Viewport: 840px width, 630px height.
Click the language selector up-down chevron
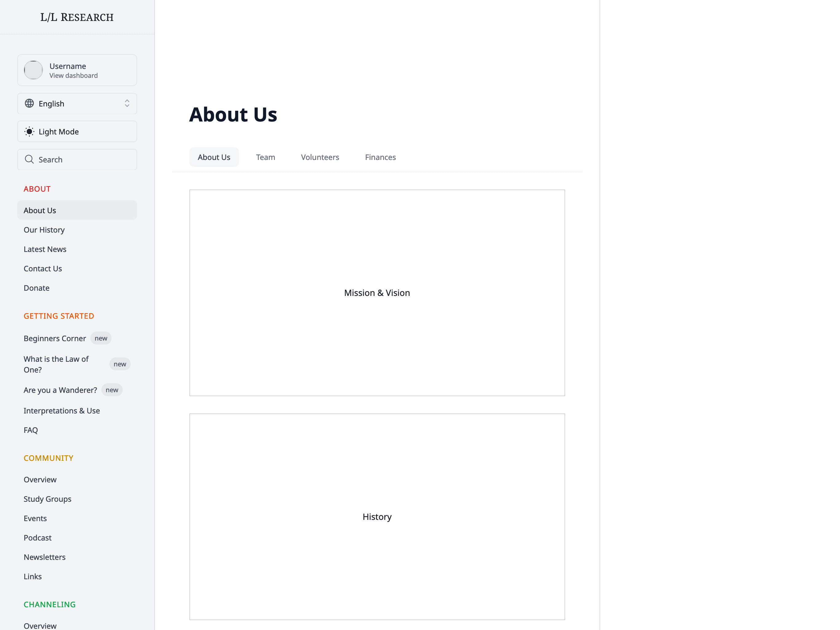tap(127, 103)
